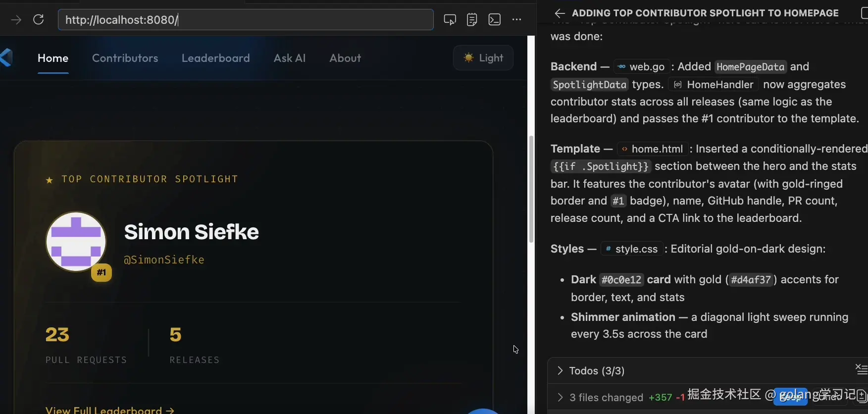Click the clear todos list icon
This screenshot has width=868, height=414.
pos(861,368)
